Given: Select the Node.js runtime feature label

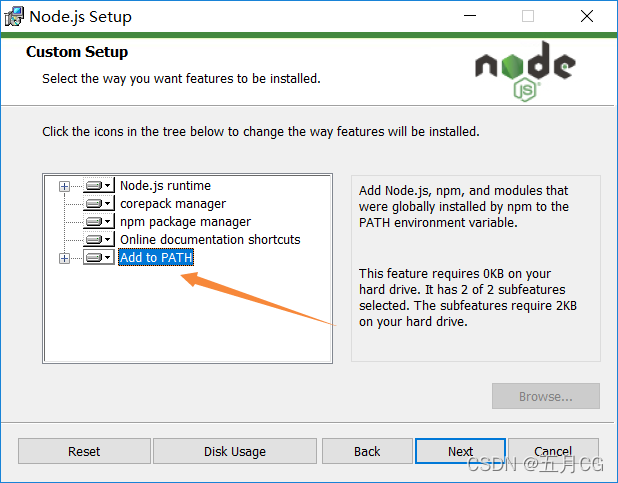Looking at the screenshot, I should (165, 185).
